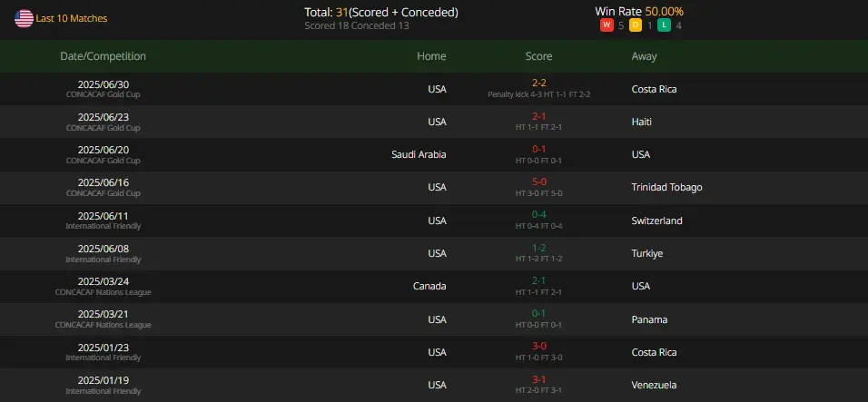The width and height of the screenshot is (868, 402).
Task: Click the Away column header
Action: (644, 56)
